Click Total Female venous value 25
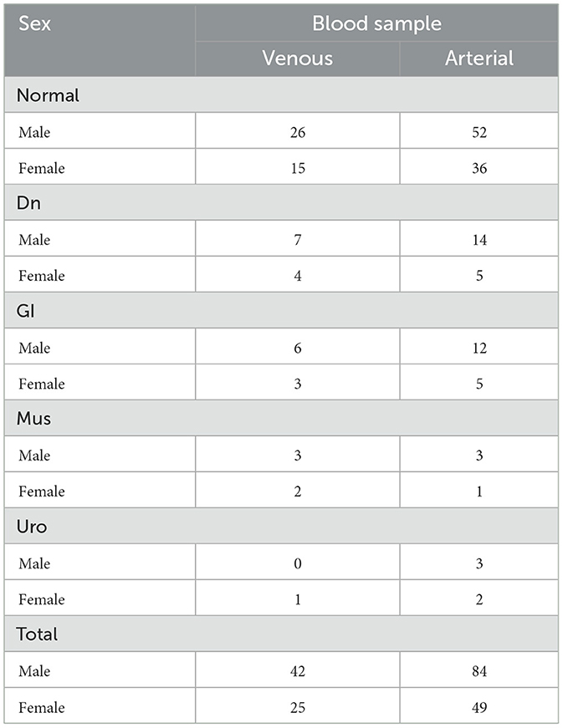563x728 pixels. 297,707
